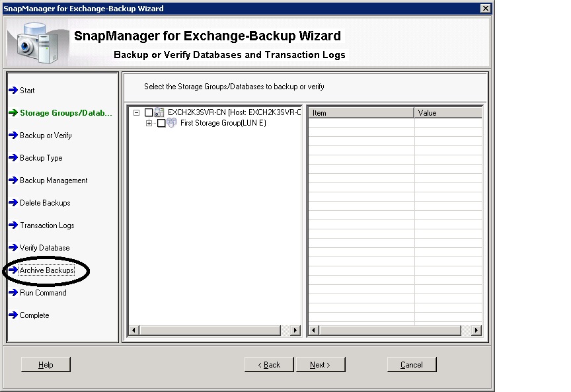The image size is (571, 392).
Task: Click the Item column header
Action: [362, 112]
